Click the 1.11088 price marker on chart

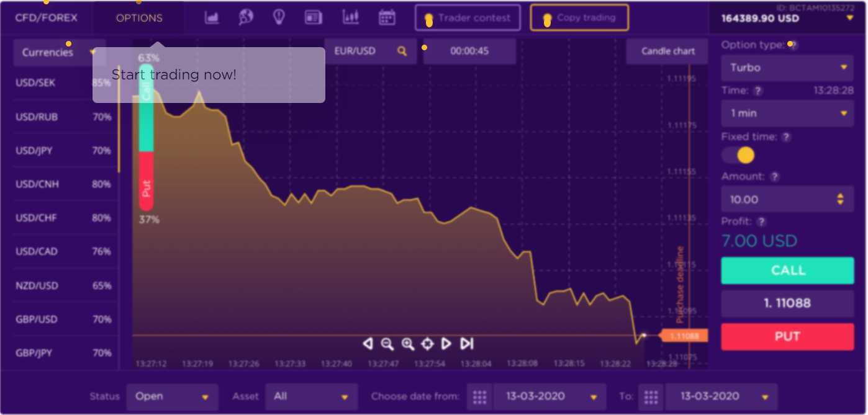coord(683,336)
